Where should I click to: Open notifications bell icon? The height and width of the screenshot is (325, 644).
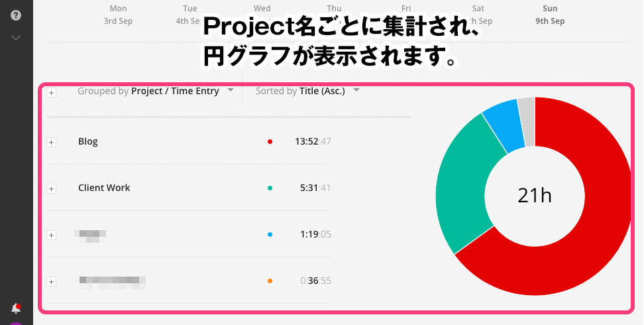[x=16, y=308]
